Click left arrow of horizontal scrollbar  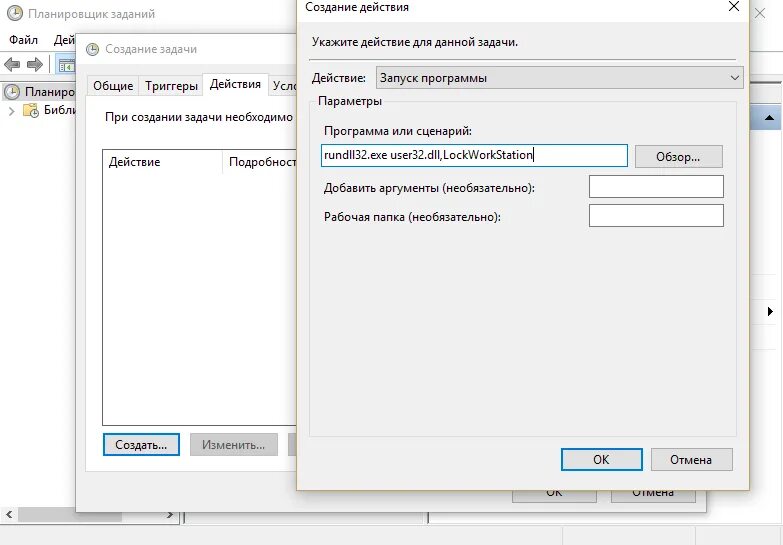pos(9,514)
